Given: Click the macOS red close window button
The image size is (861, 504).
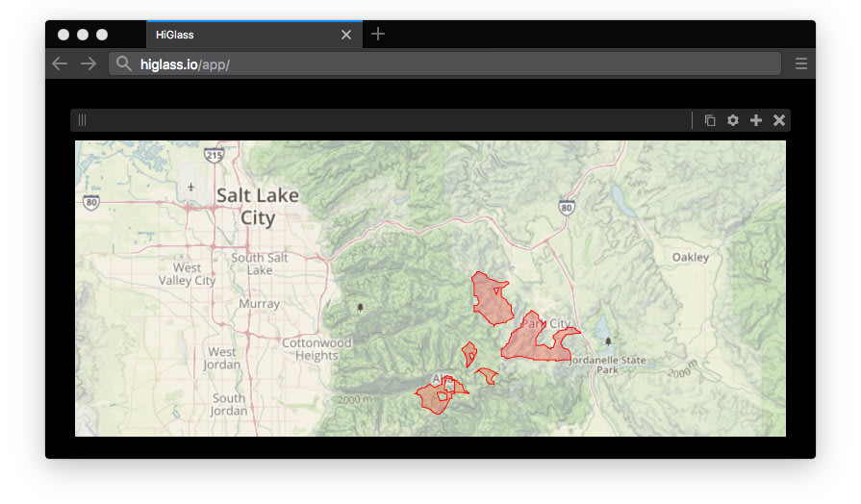Looking at the screenshot, I should (x=63, y=35).
